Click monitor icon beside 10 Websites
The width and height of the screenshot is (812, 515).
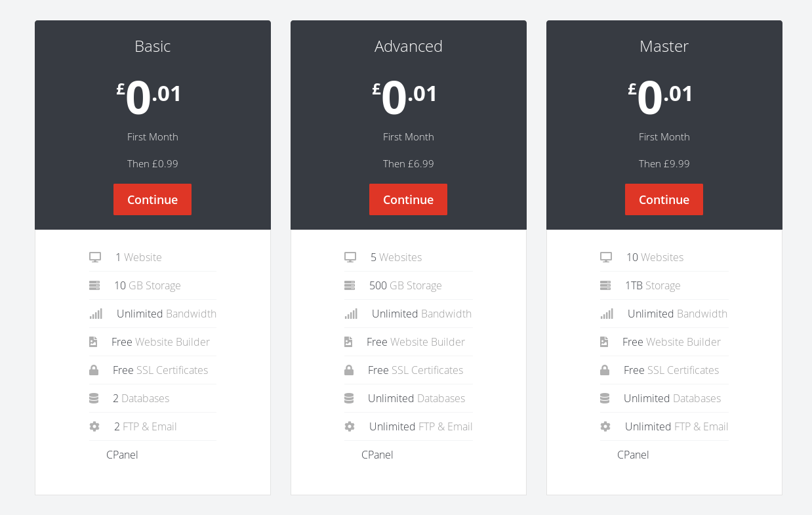pos(606,257)
